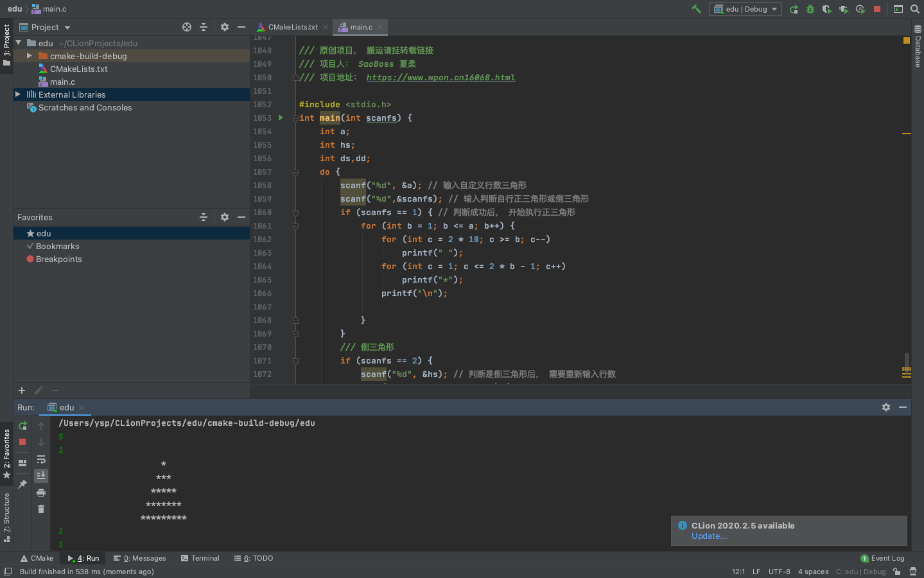924x578 pixels.
Task: Run main using the gutter arrow
Action: [281, 118]
